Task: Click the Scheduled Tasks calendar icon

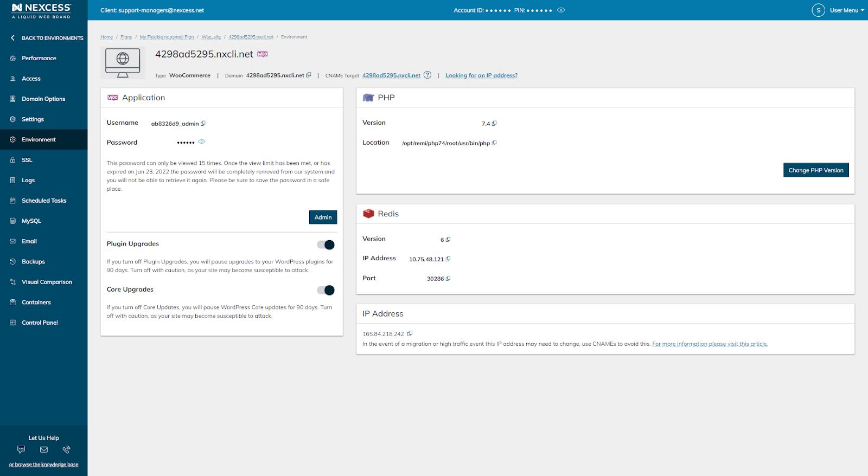Action: [x=12, y=201]
